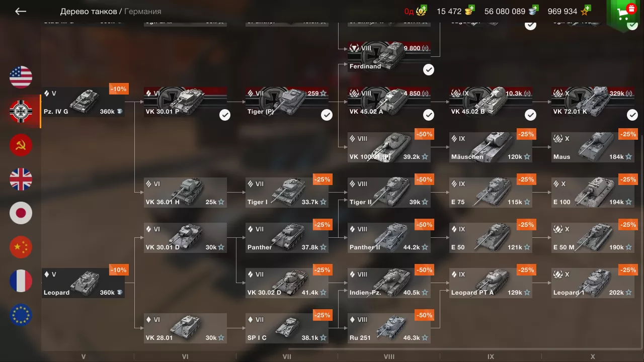Select the USSR nation flag
This screenshot has width=644, height=362.
[21, 145]
